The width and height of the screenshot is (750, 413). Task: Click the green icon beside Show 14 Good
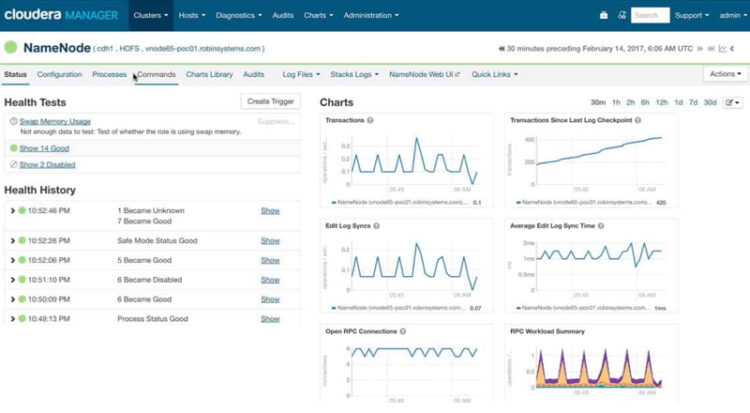[13, 148]
